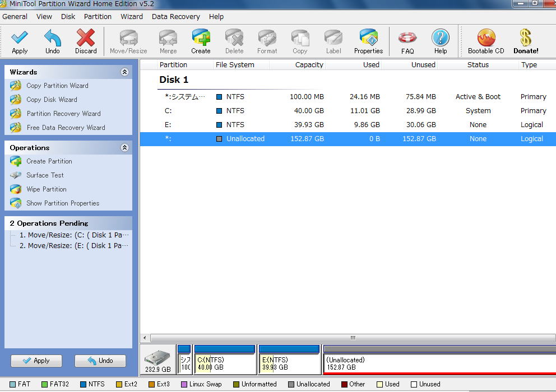Show Partition Properties from Operations panel
Viewport: 556px width, 392px height.
click(63, 203)
